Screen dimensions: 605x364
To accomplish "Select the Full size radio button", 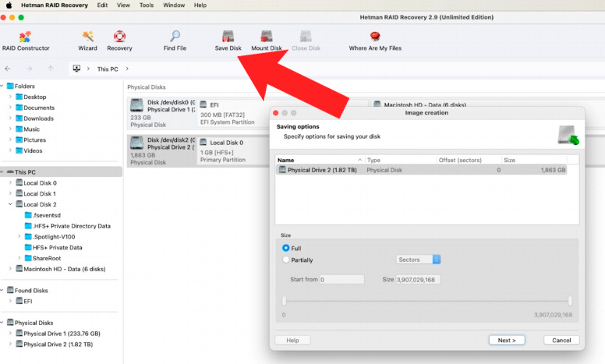I will tap(286, 248).
